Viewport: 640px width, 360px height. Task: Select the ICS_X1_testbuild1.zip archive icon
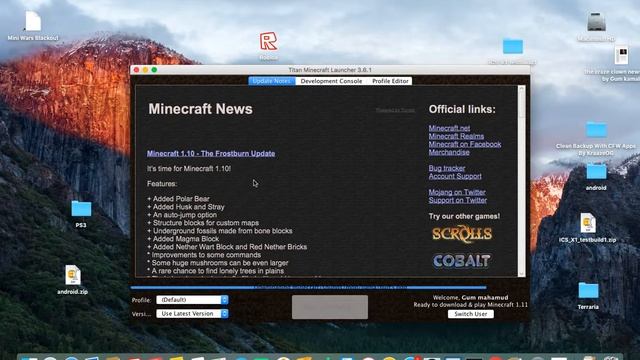(x=588, y=223)
